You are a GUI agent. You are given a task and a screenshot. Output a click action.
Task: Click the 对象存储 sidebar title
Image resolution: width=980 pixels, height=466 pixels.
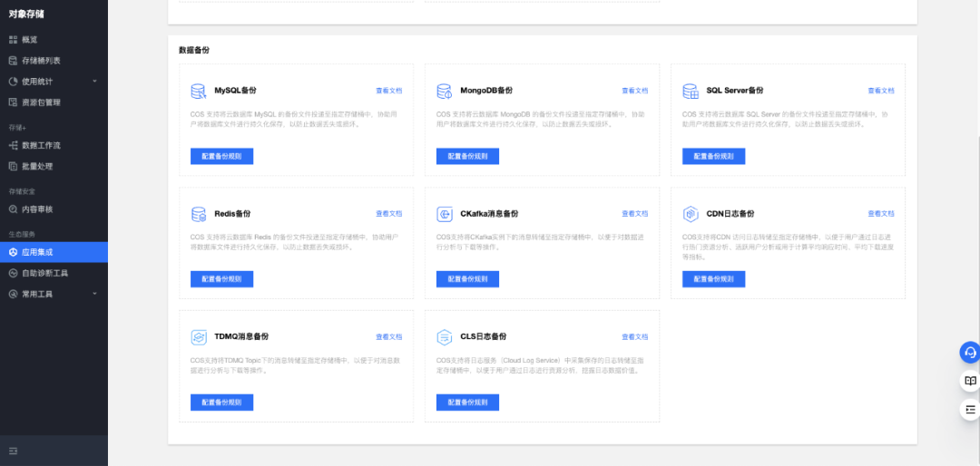coord(26,14)
